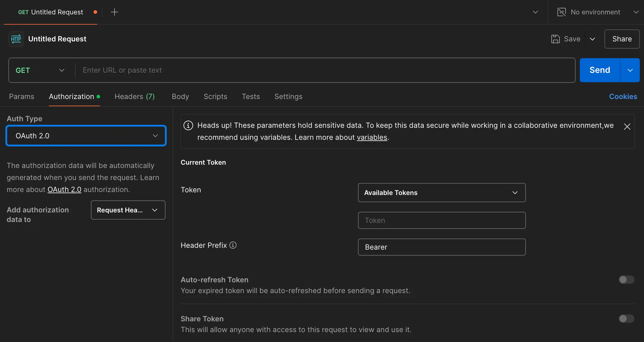
Task: Click the plus icon to open new tab
Action: point(114,12)
